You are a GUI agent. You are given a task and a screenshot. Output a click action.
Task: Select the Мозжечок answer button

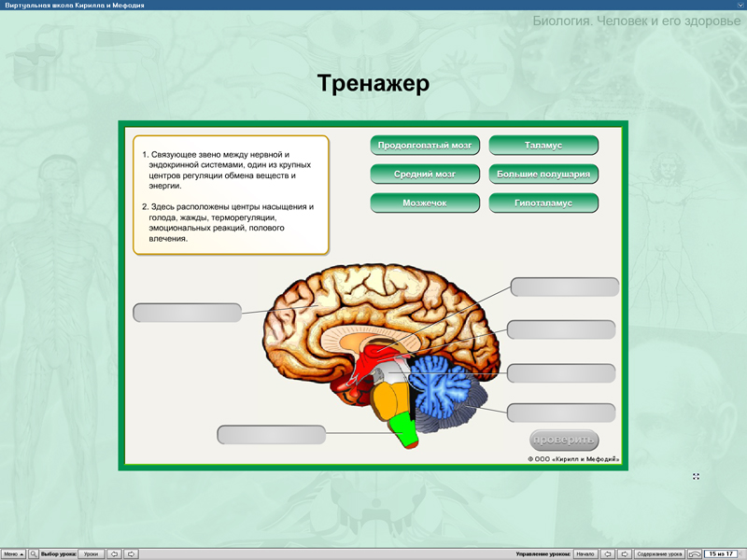pos(426,203)
